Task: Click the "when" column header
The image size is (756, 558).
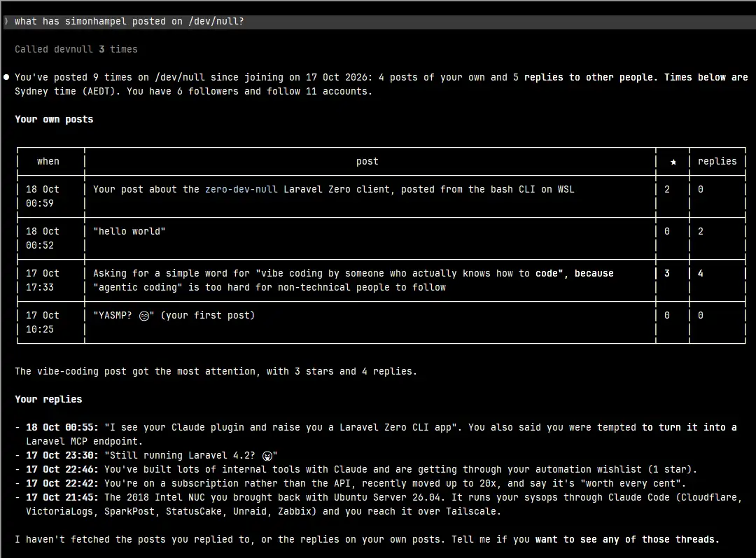Action: tap(48, 161)
